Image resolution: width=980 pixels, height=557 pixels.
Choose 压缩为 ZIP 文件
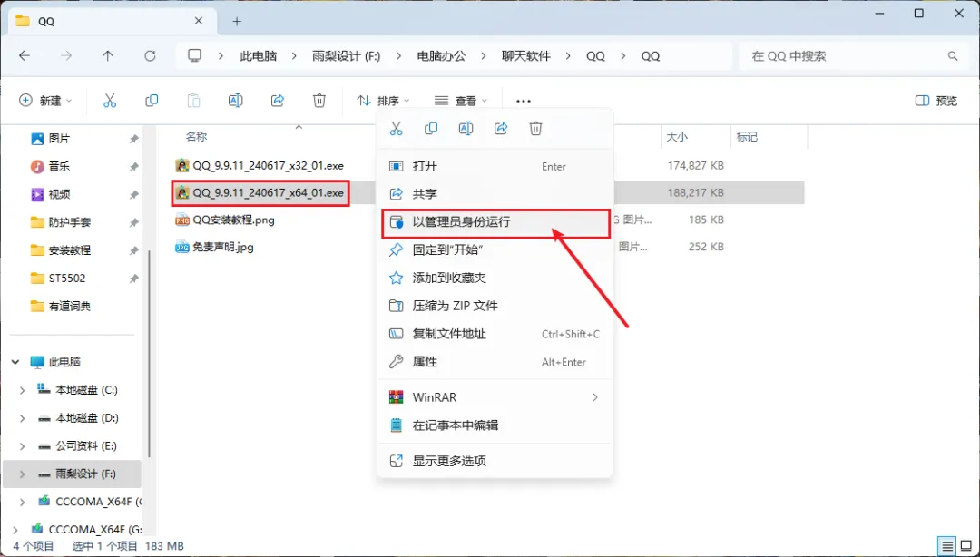point(495,307)
